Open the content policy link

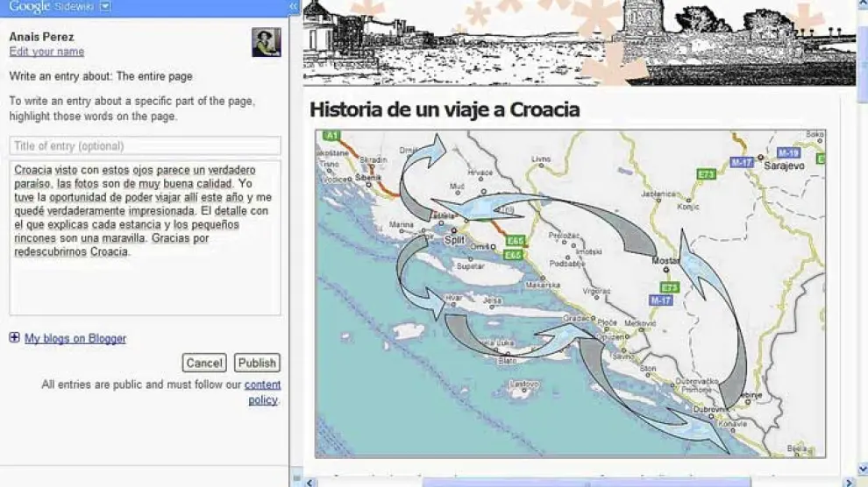(x=262, y=385)
